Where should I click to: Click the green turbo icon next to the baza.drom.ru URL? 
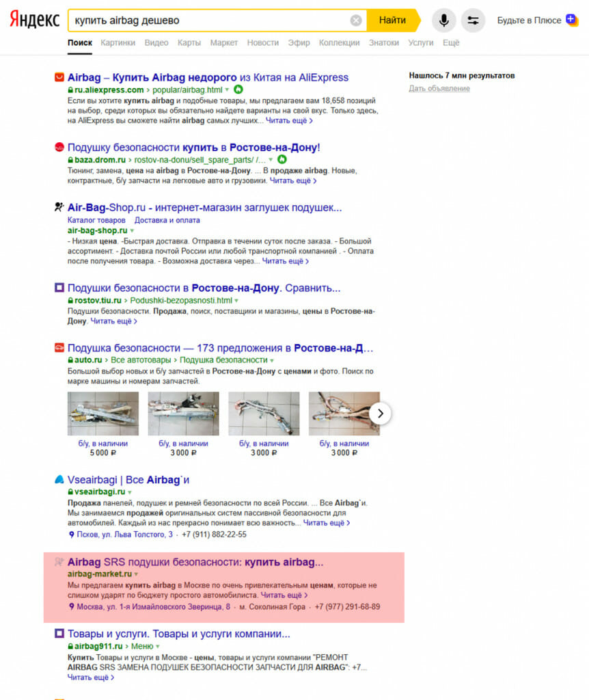[x=282, y=159]
